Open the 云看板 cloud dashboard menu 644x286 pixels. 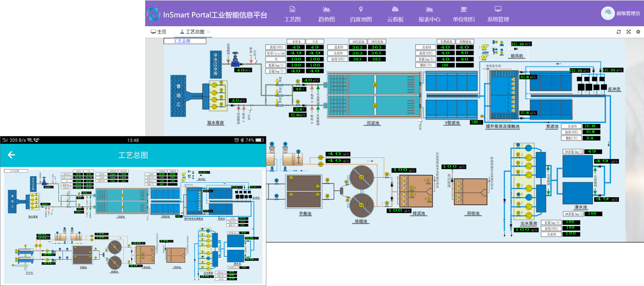click(x=395, y=14)
